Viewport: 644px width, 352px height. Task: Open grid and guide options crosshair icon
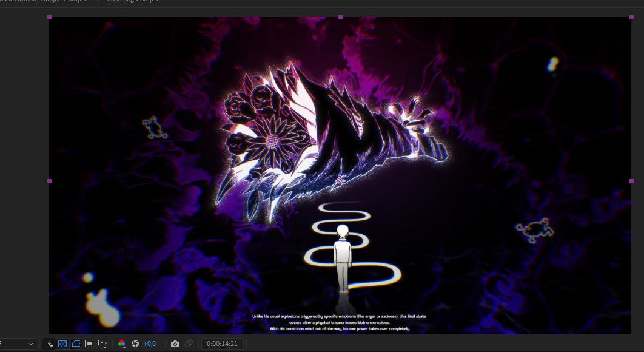click(102, 344)
